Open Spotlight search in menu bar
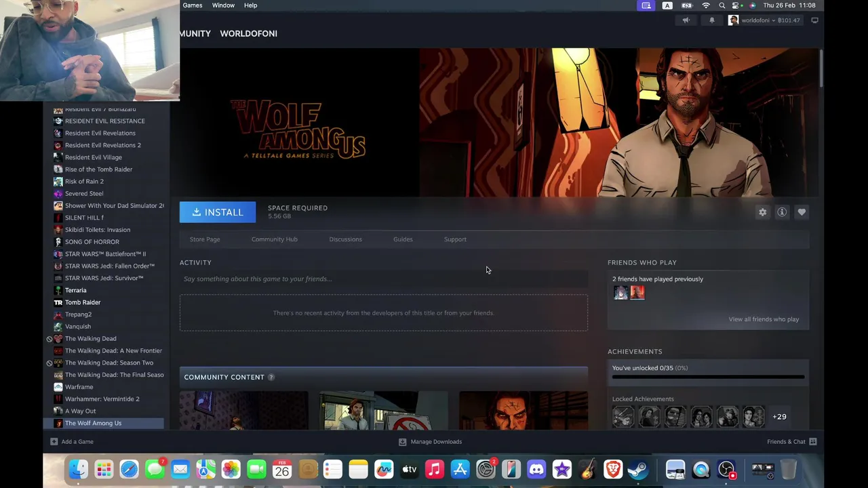 (x=722, y=5)
